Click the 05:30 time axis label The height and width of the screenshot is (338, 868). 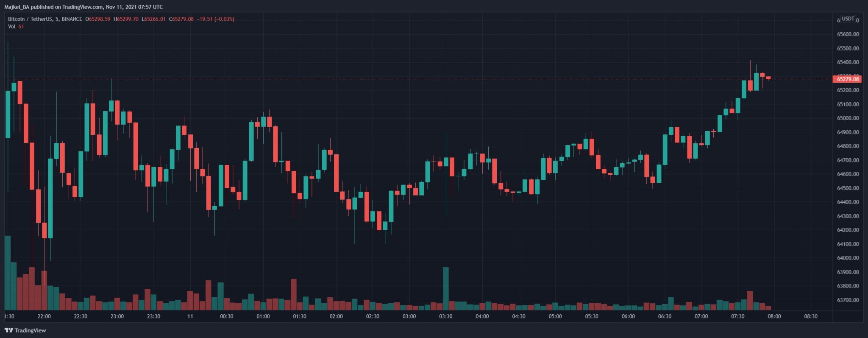click(x=592, y=316)
